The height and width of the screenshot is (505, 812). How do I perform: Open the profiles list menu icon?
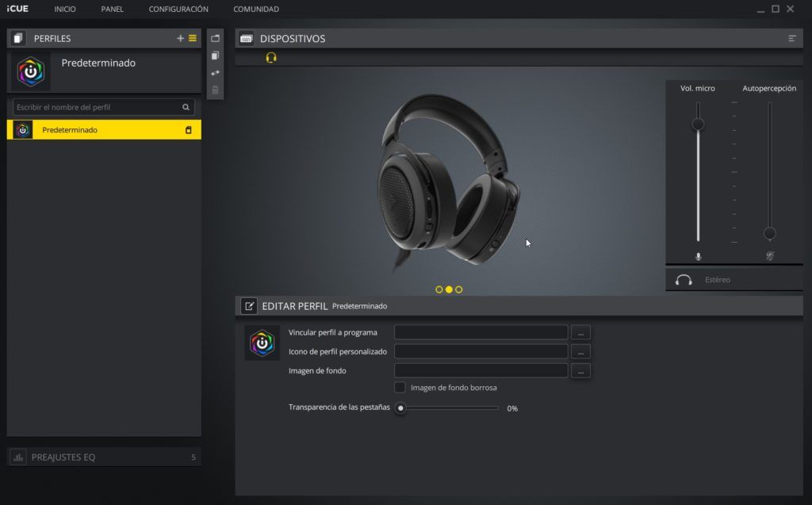(x=193, y=38)
